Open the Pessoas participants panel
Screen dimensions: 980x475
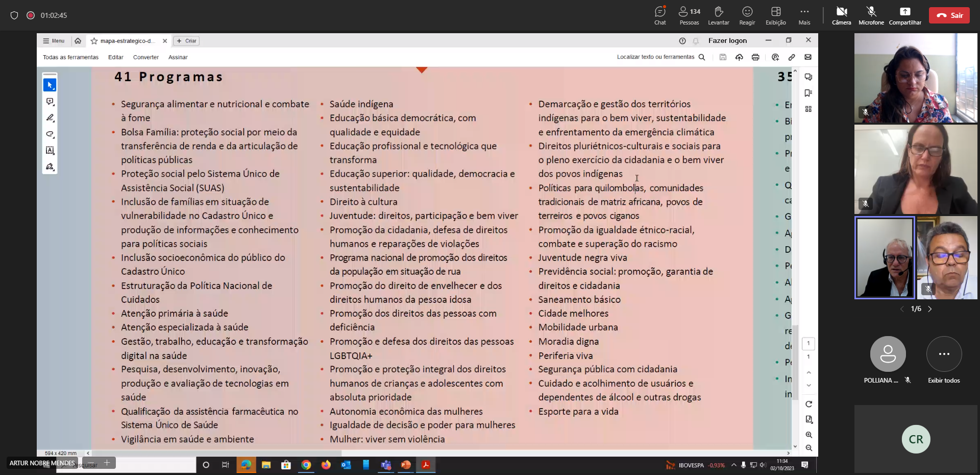click(689, 15)
